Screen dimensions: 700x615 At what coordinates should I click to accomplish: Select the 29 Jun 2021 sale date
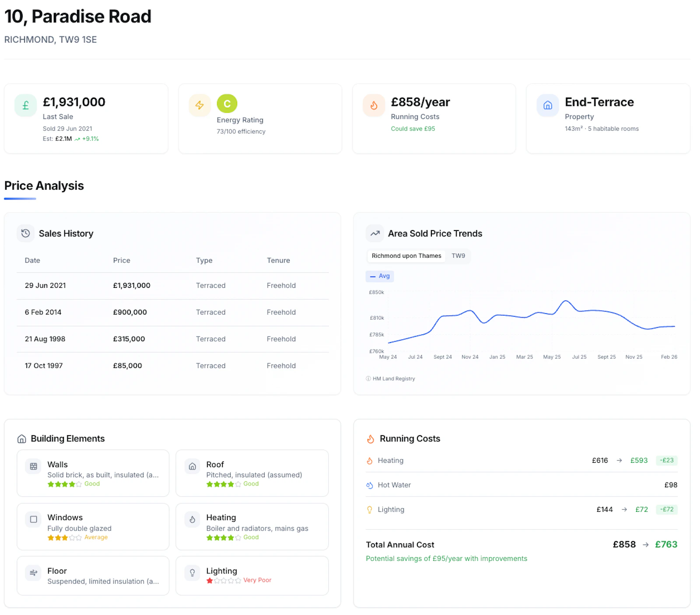[x=45, y=286]
